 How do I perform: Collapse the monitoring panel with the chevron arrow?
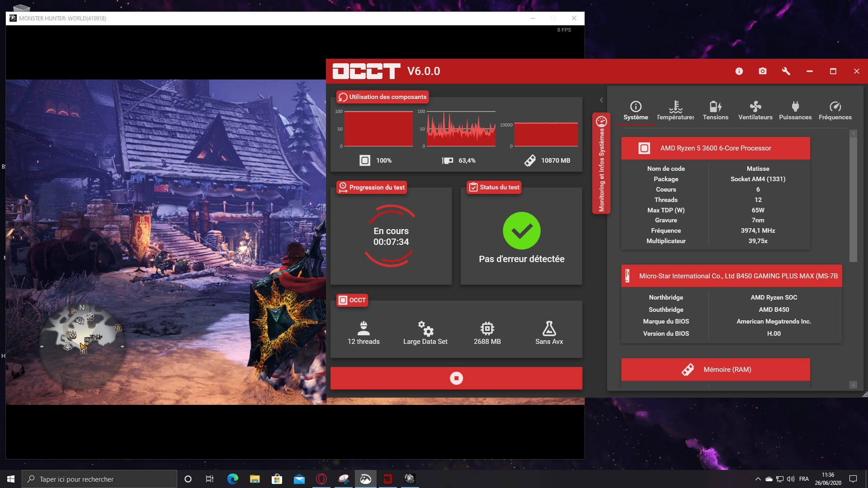(x=601, y=100)
